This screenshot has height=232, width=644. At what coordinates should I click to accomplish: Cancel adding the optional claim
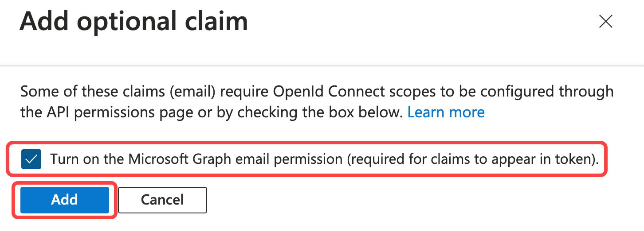pyautogui.click(x=162, y=200)
